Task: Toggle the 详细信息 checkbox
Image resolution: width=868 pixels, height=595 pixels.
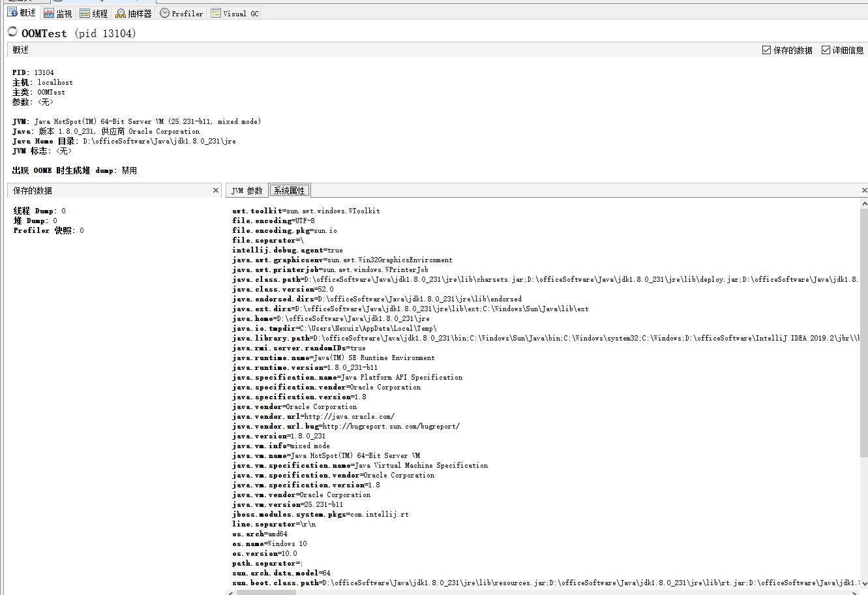Action: [826, 50]
